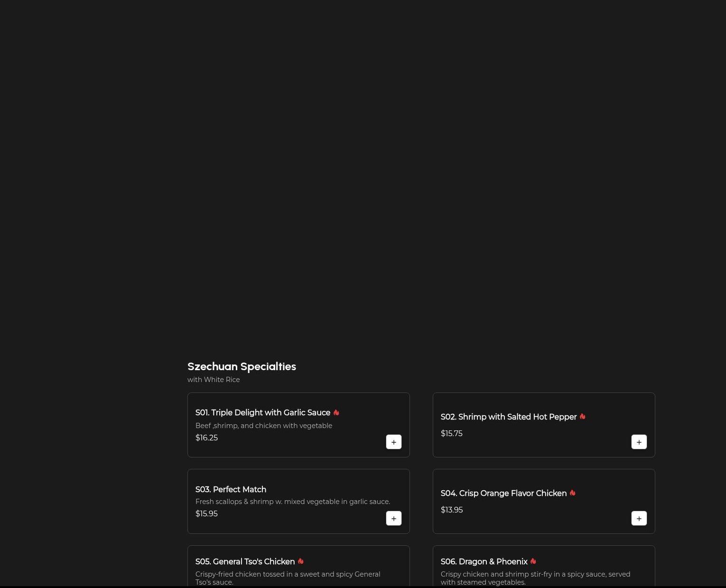Click the flame icon beside Crisp Orange Flavor Chicken
The height and width of the screenshot is (588, 726).
pyautogui.click(x=573, y=493)
